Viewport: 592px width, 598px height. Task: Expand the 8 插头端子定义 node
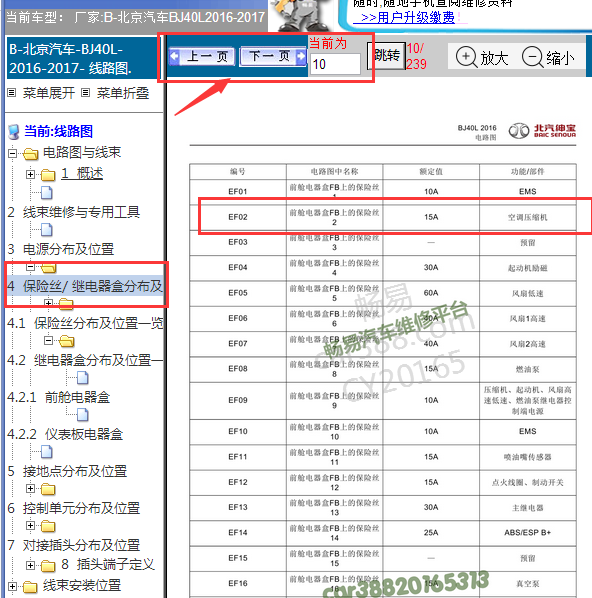pos(31,566)
